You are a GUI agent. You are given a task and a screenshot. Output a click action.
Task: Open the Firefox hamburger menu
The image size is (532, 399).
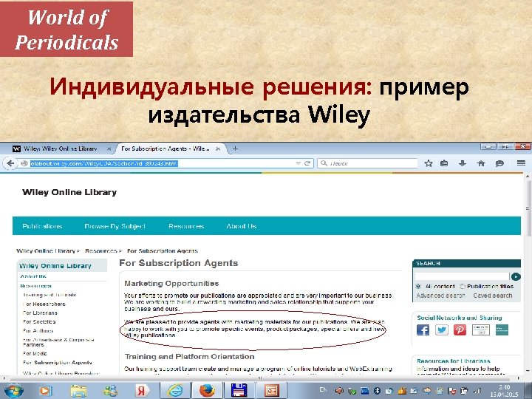click(521, 163)
